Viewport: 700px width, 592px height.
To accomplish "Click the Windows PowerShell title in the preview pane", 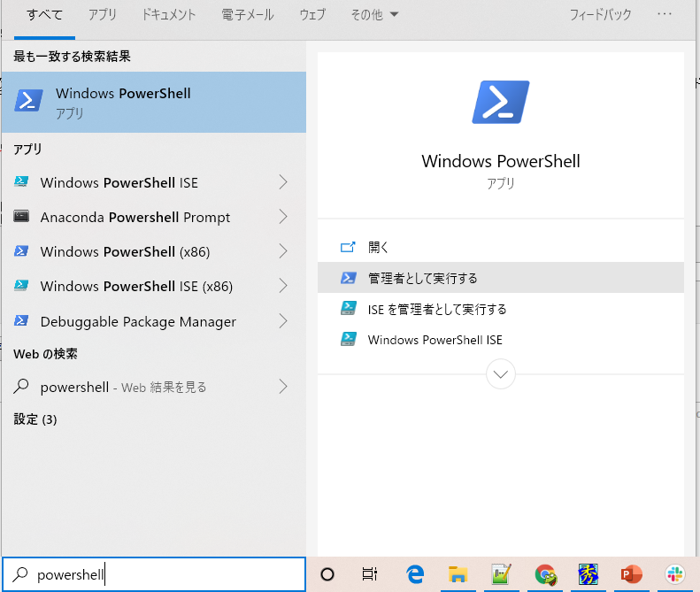I will click(501, 161).
